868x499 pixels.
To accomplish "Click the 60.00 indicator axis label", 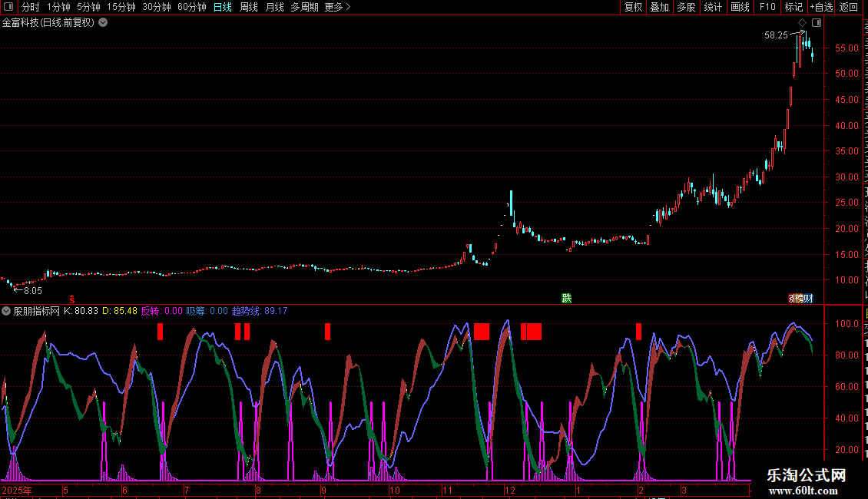I will [846, 387].
